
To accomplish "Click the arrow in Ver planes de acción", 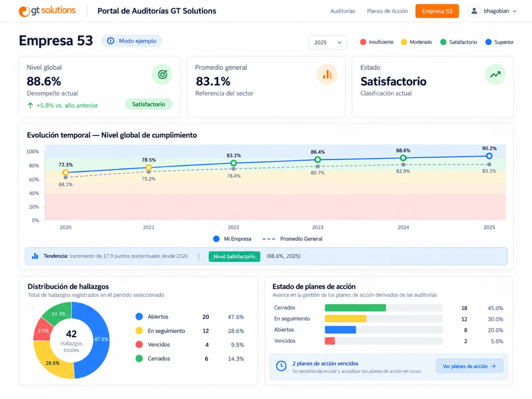I will point(493,366).
